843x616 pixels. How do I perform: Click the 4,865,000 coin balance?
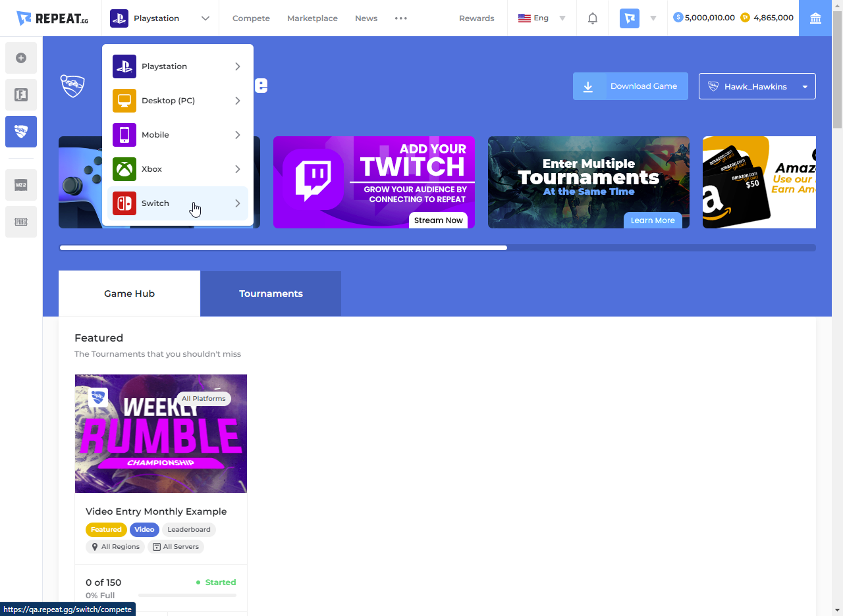click(773, 18)
